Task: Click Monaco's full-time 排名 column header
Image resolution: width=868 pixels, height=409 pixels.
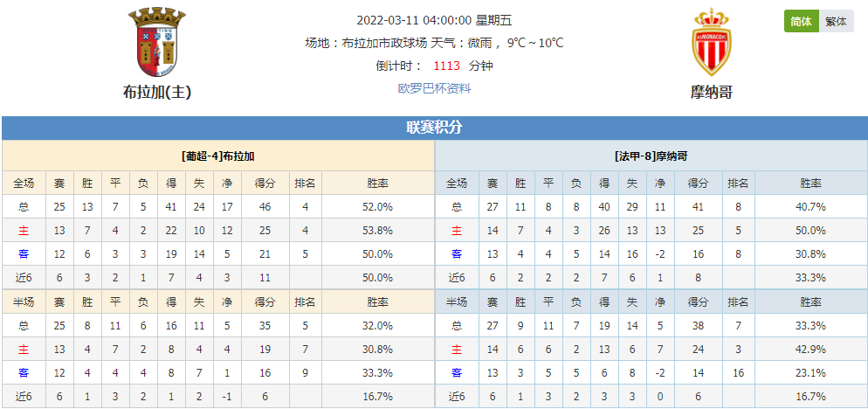Action: pos(738,184)
